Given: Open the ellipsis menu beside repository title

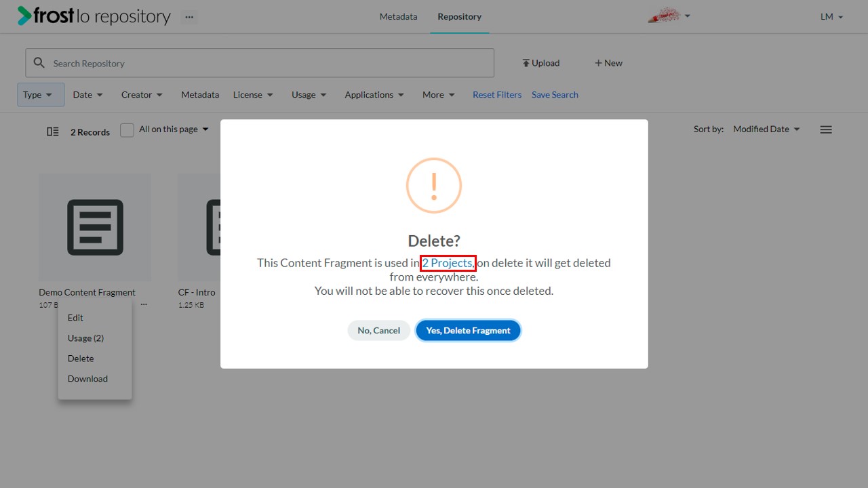Looking at the screenshot, I should click(x=189, y=17).
